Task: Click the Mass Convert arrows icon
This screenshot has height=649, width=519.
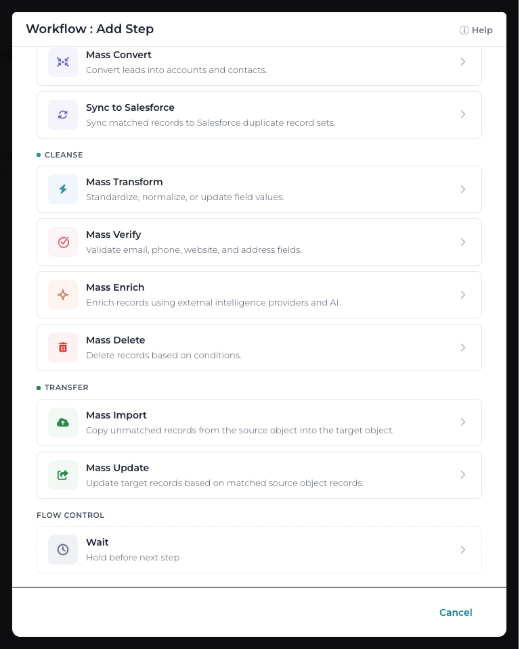Action: click(63, 62)
